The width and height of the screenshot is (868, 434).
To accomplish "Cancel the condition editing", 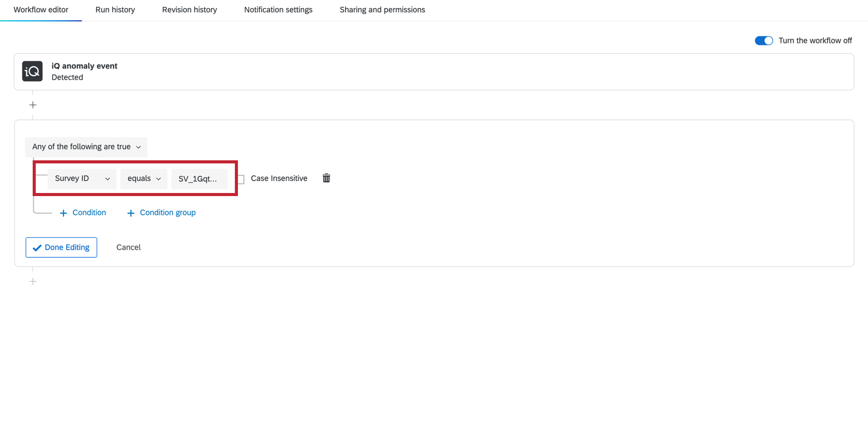I will pos(129,247).
